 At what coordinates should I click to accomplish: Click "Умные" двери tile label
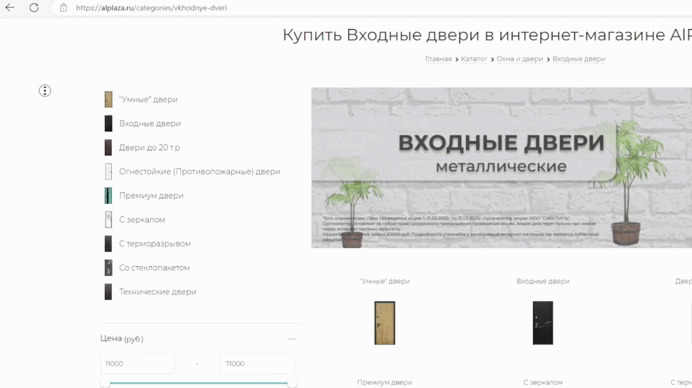click(x=385, y=281)
